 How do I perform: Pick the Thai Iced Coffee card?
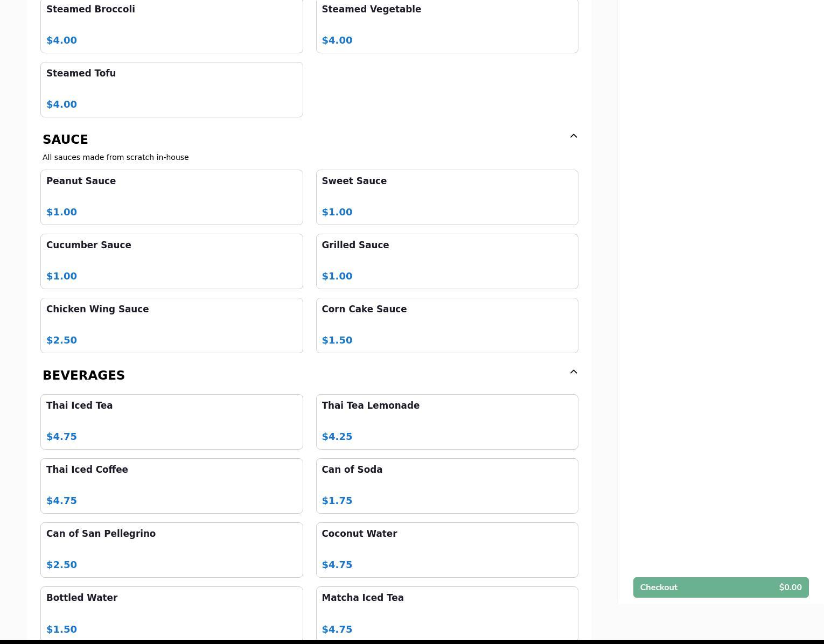171,486
